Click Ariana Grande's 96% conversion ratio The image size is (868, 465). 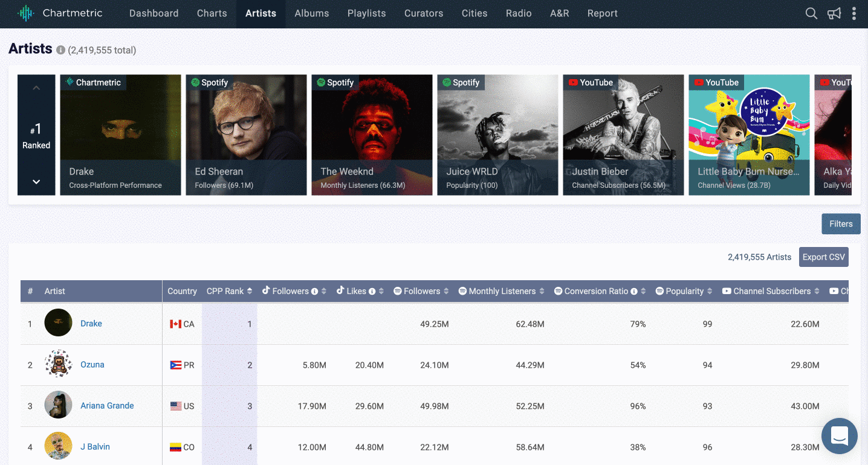tap(638, 406)
